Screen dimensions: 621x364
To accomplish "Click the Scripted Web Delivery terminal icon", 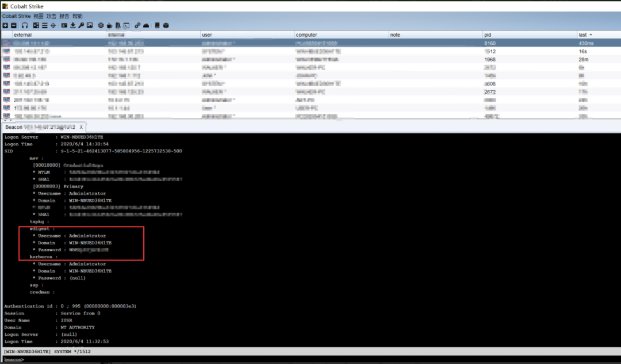I will [126, 25].
